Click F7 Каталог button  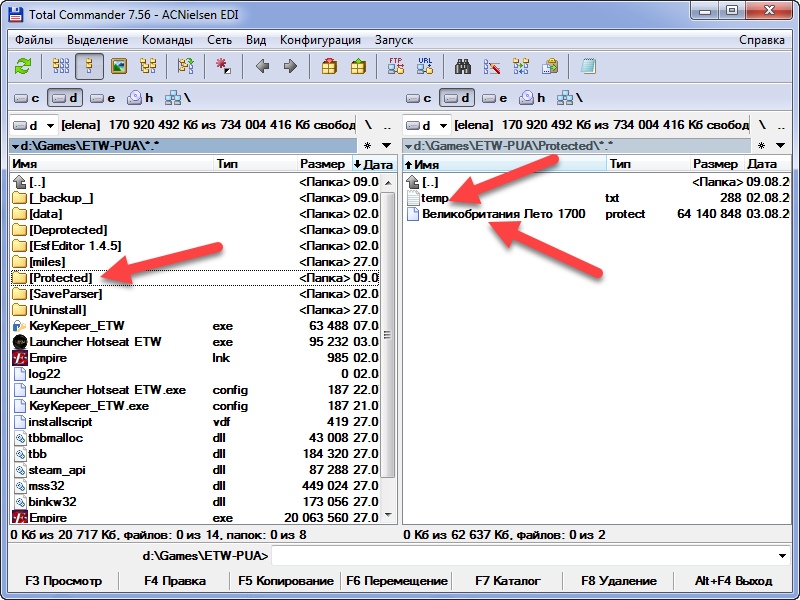(x=508, y=581)
